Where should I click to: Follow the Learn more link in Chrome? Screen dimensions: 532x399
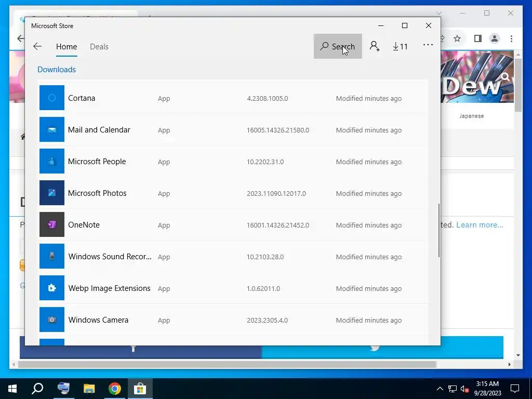point(480,225)
